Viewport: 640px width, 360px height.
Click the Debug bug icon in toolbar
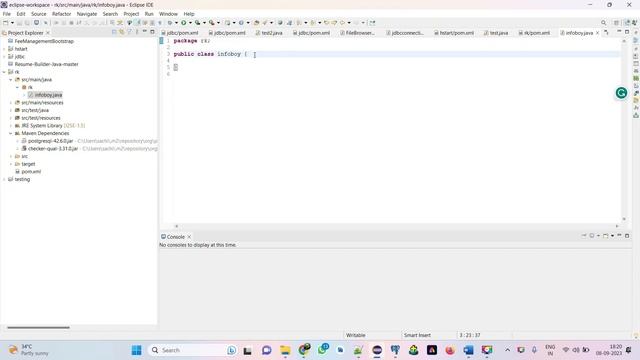[x=170, y=23]
